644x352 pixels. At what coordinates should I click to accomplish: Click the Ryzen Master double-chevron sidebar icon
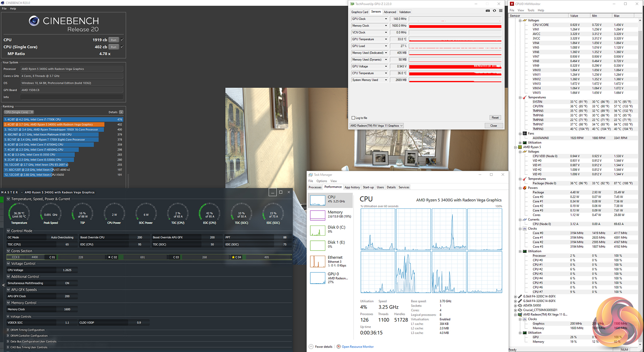click(x=3, y=285)
